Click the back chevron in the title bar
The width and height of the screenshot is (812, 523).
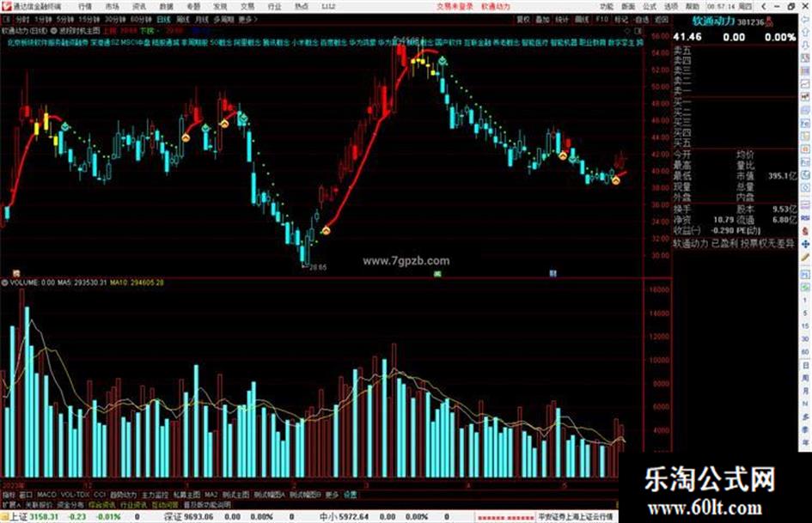pos(763,7)
